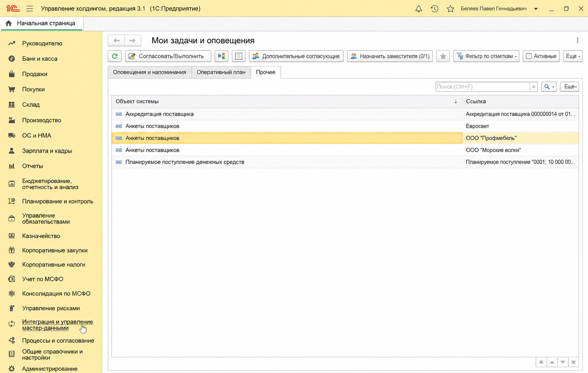588x373 pixels.
Task: Open Администрирование section
Action: tap(50, 369)
